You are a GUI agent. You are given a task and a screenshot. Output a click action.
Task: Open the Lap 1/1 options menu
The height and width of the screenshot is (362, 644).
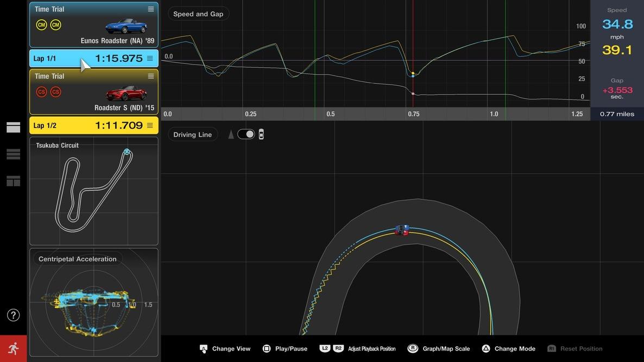(x=149, y=57)
